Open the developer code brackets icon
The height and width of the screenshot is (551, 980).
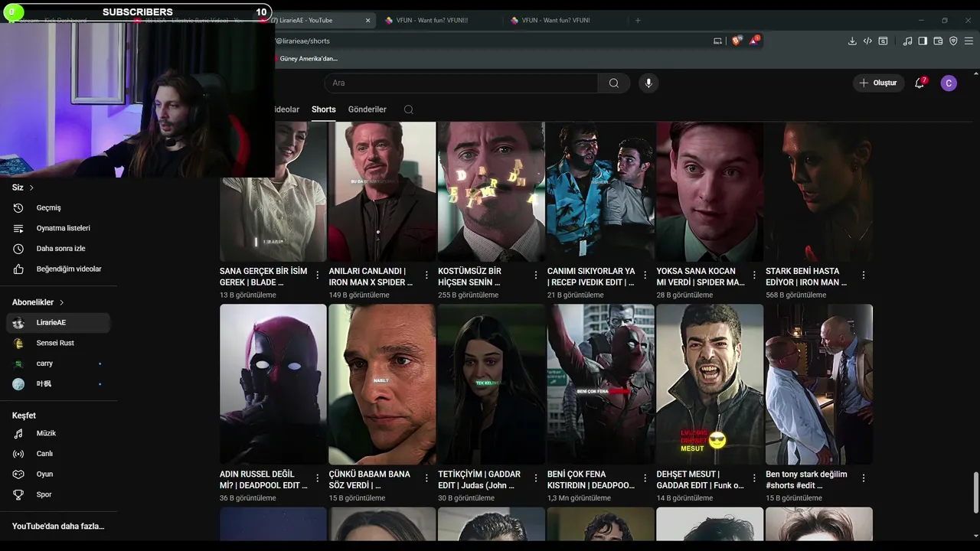(867, 41)
